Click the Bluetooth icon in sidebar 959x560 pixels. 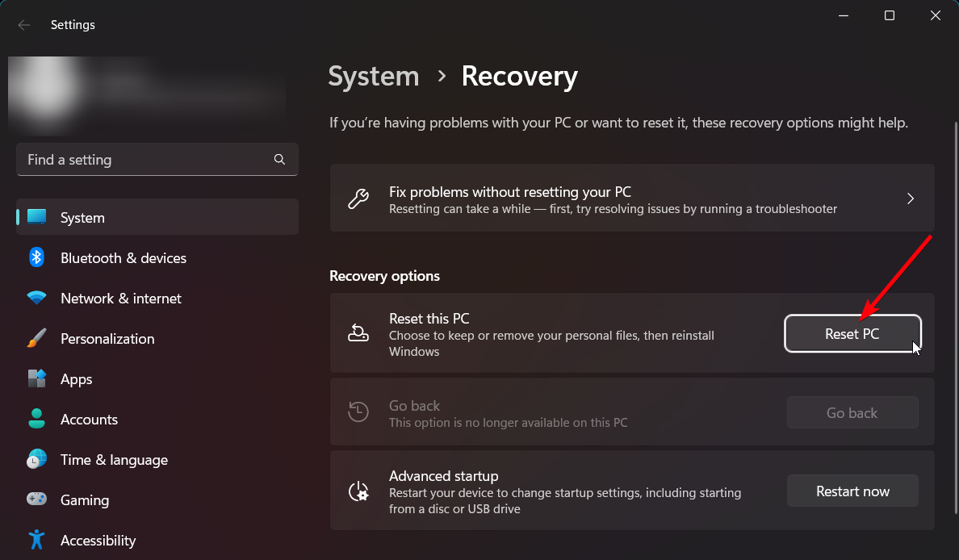(36, 257)
